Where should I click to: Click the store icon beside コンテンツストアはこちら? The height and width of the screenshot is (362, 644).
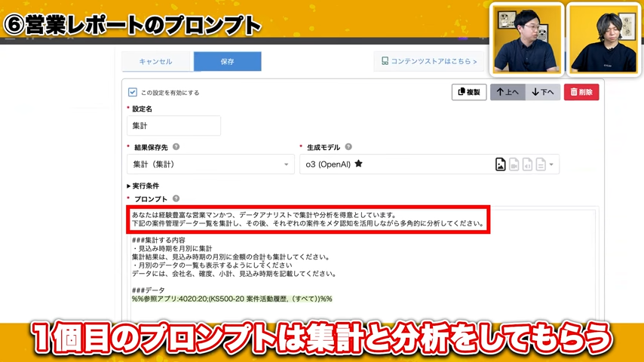click(385, 61)
